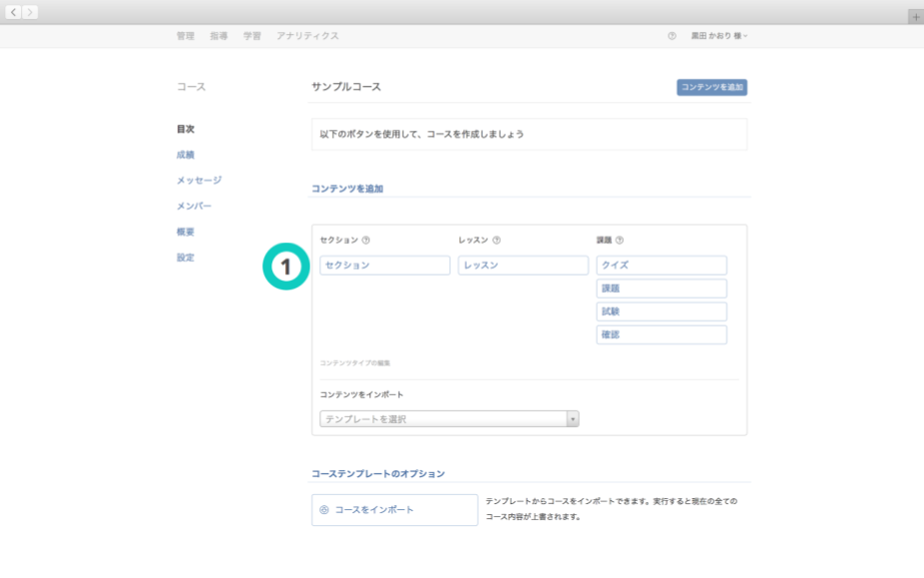Image resolution: width=924 pixels, height=578 pixels.
Task: Open the アナリティクス menu
Action: coord(307,36)
